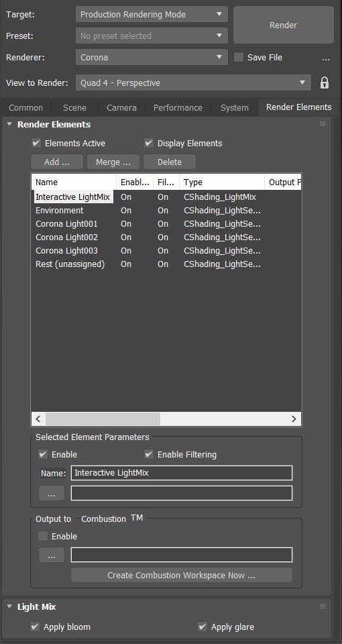Click the Add ... elements button
Viewport: 342px width, 644px height.
pyautogui.click(x=57, y=162)
